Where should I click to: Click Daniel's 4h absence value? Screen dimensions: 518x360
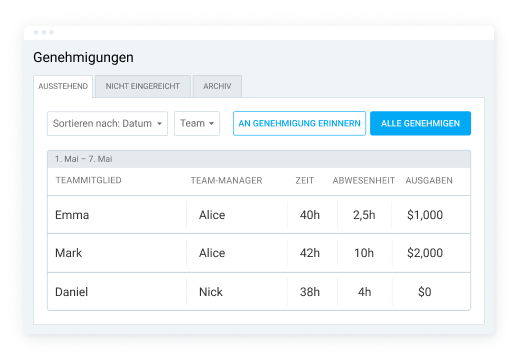click(364, 292)
